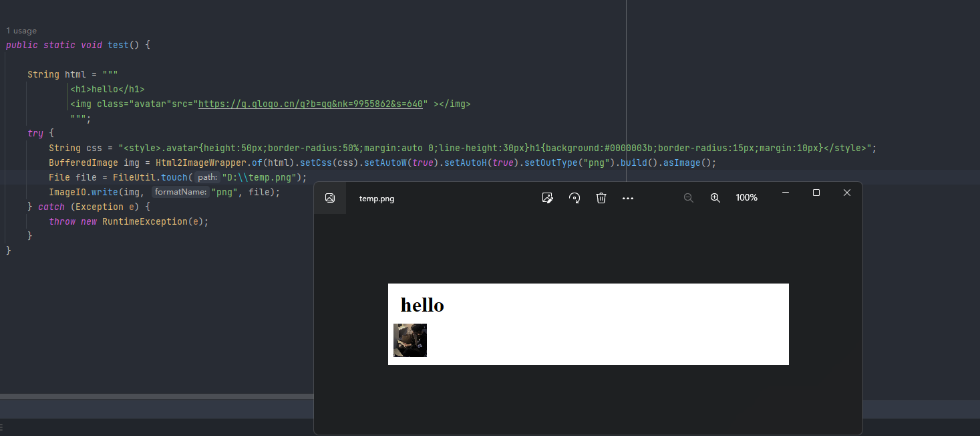Click the edit image icon in Photos
This screenshot has height=436, width=980.
coord(548,198)
